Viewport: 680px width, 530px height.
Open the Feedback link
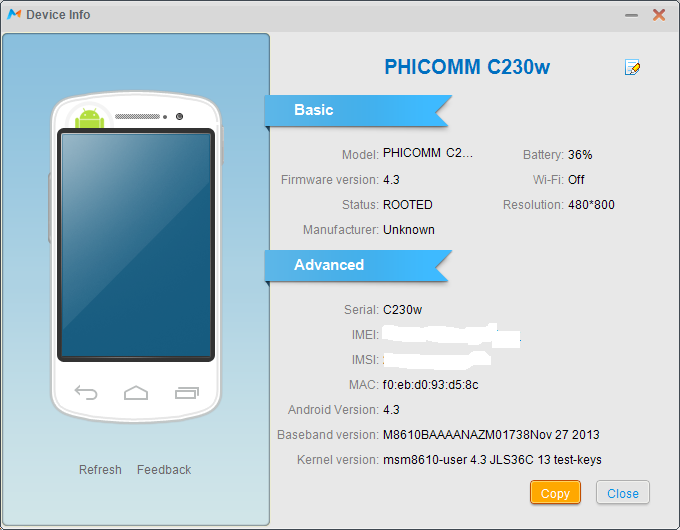coord(164,470)
